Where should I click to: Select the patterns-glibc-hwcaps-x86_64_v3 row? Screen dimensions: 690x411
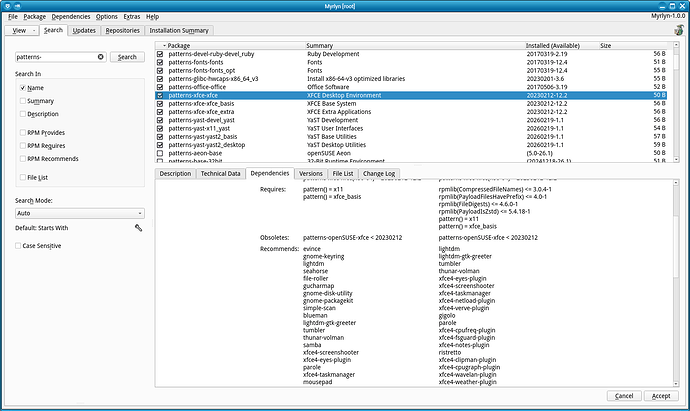411,79
